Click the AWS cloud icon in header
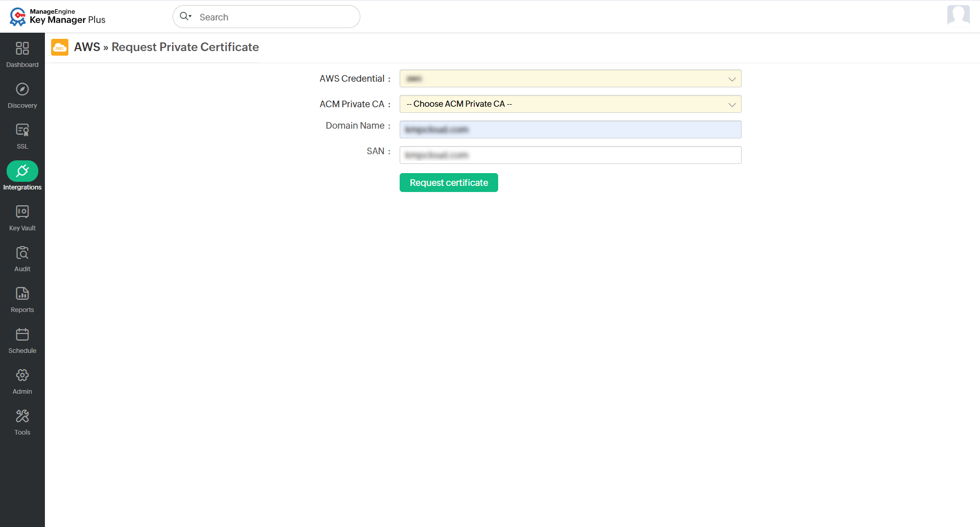 60,47
